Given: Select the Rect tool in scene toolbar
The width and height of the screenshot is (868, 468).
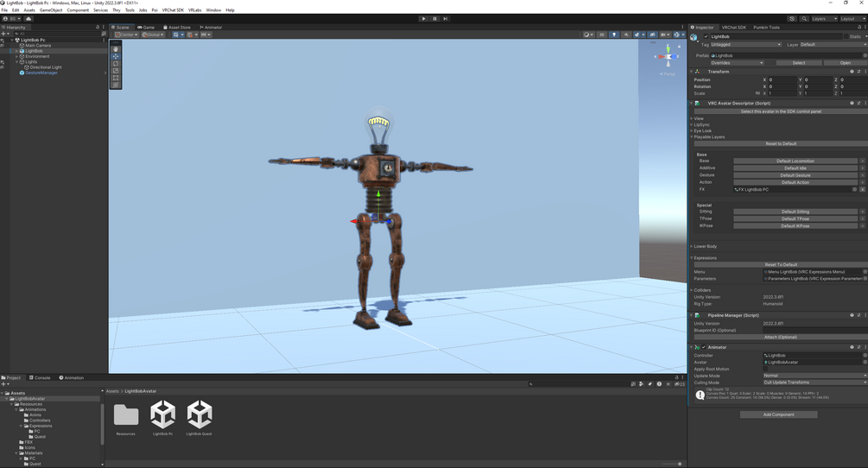Looking at the screenshot, I should [116, 78].
